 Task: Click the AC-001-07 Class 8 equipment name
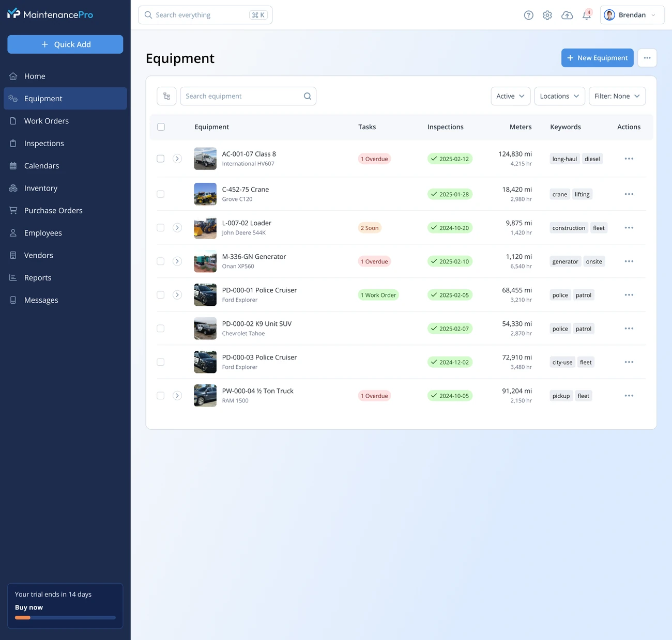(x=249, y=154)
